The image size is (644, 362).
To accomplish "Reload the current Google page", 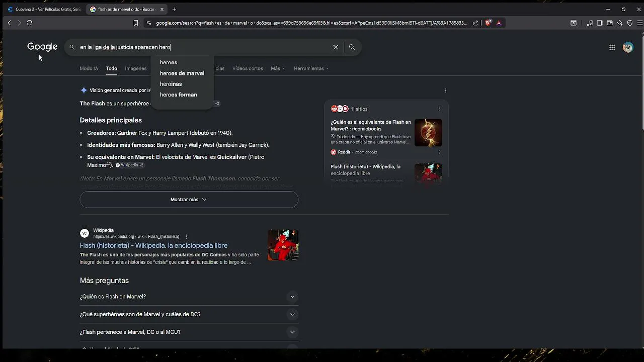I will coord(29,23).
